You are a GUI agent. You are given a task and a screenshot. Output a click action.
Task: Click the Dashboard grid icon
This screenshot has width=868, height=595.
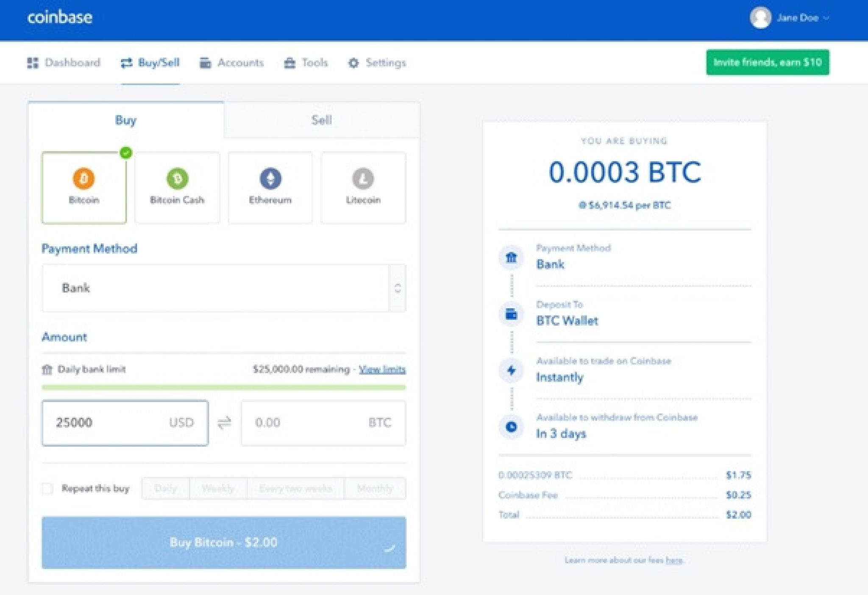pyautogui.click(x=33, y=63)
